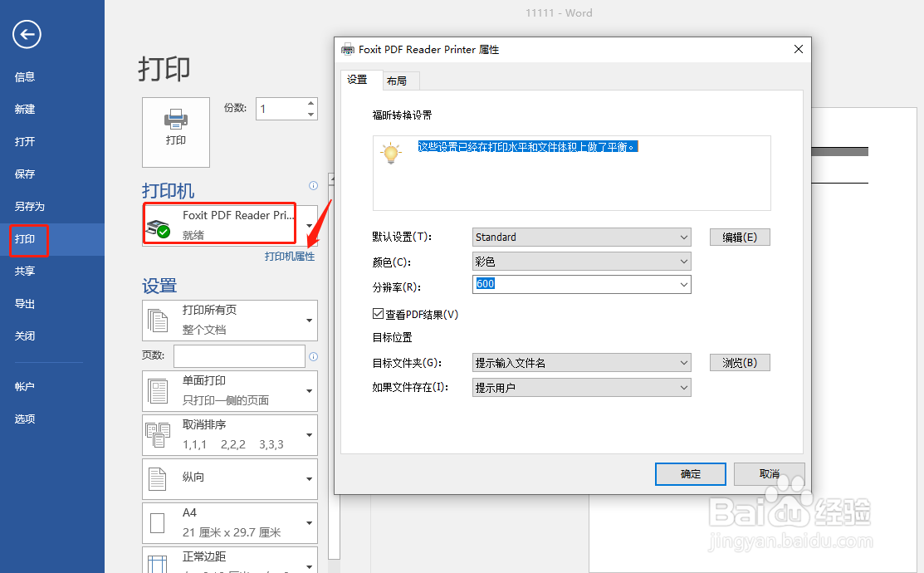Screen dimensions: 924x573
Task: Click the print settings vertical scrollbar
Action: (334, 371)
